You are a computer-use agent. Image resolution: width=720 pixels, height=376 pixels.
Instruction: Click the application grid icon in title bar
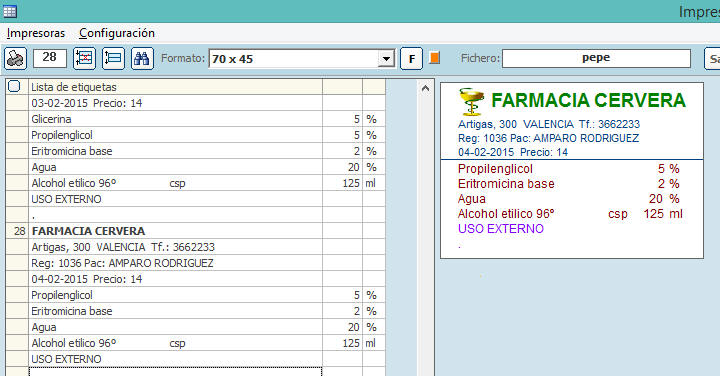click(x=10, y=11)
